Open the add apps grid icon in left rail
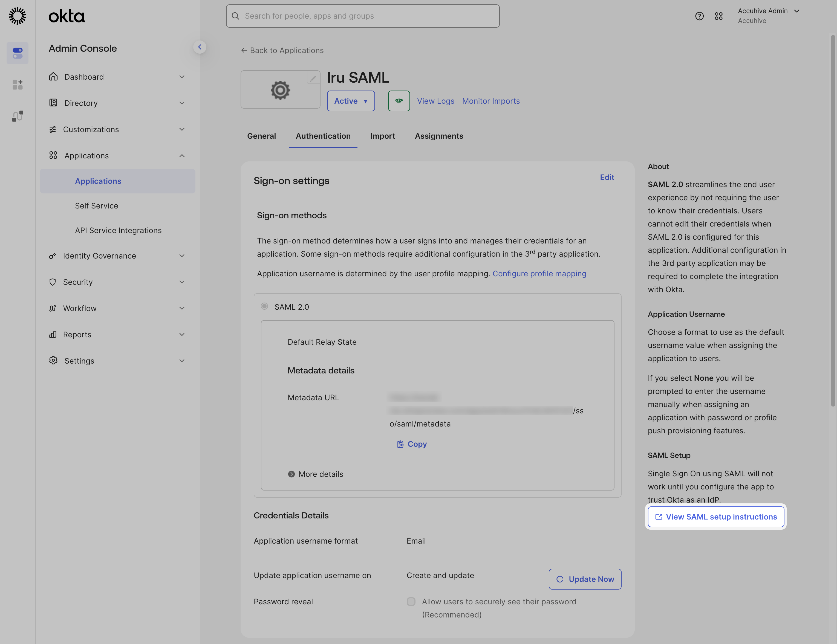Viewport: 837px width, 644px height. click(18, 84)
